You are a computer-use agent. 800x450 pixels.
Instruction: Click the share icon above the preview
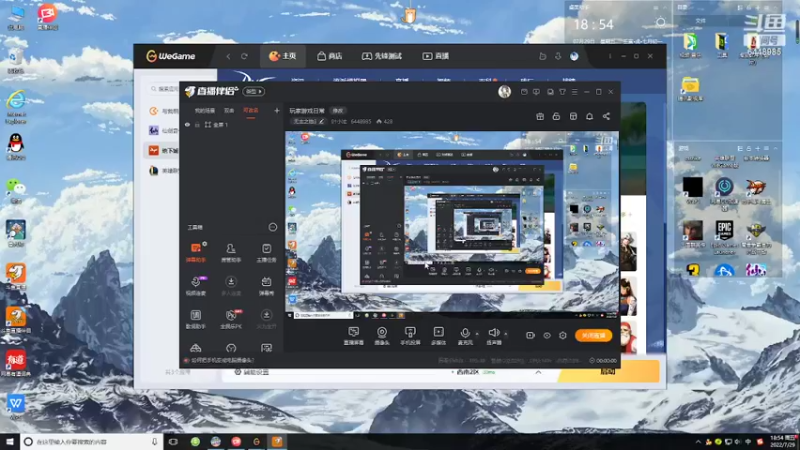606,116
